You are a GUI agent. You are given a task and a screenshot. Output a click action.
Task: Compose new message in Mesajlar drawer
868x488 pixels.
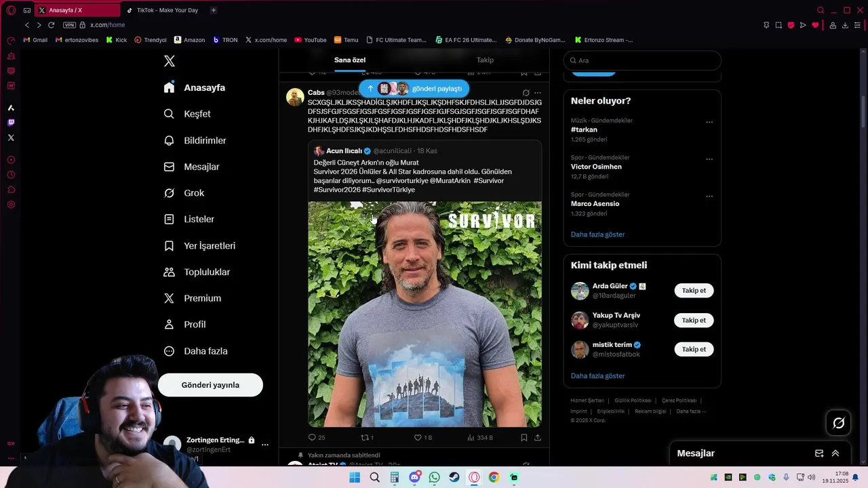pos(819,453)
